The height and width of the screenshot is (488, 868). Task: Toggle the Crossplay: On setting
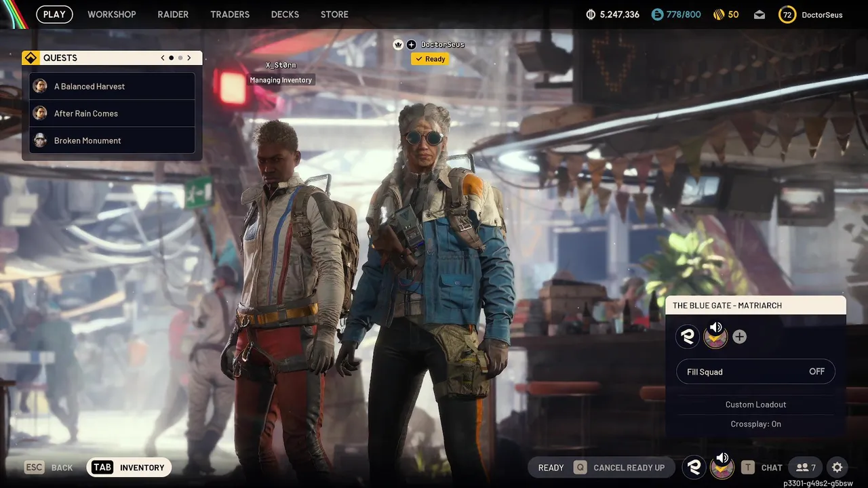coord(755,424)
